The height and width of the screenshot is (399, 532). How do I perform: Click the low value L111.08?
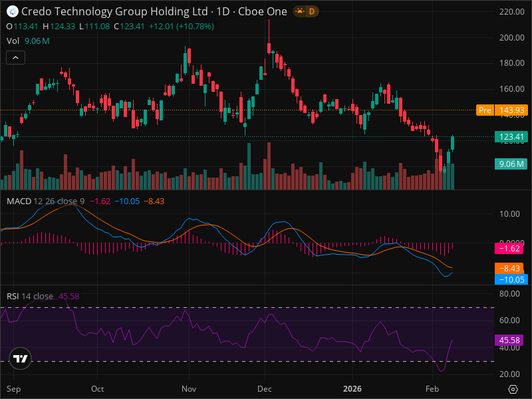coord(94,27)
